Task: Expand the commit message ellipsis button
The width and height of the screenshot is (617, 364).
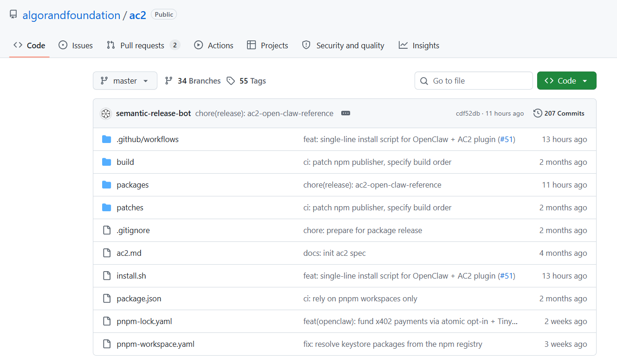Action: (345, 113)
